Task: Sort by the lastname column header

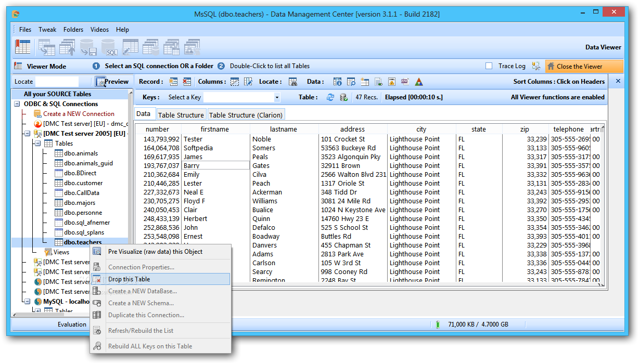Action: click(284, 129)
